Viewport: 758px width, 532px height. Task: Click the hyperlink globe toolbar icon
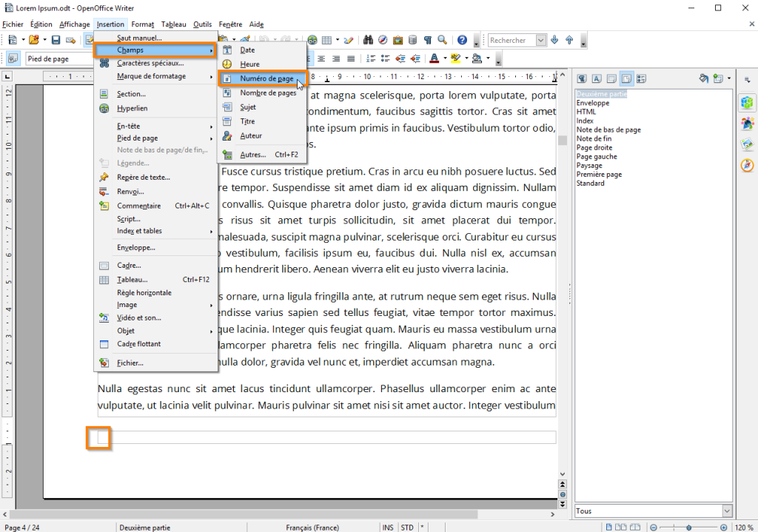[x=312, y=40]
